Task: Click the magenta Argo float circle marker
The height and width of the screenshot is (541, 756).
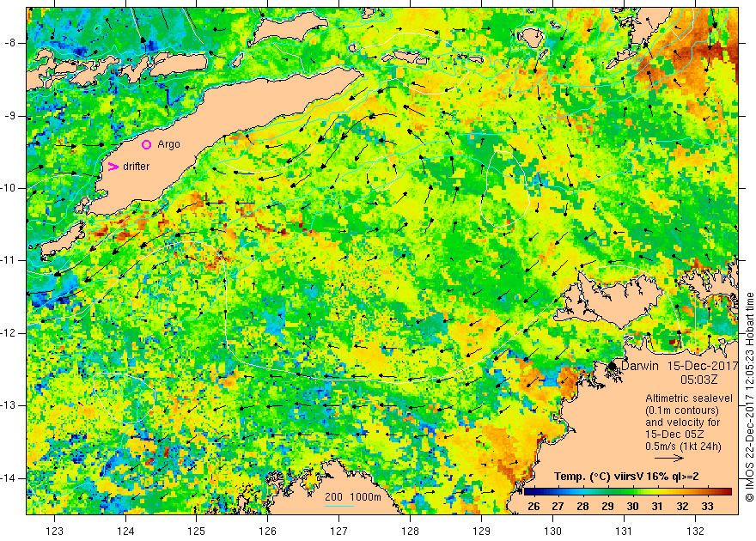Action: tap(147, 144)
